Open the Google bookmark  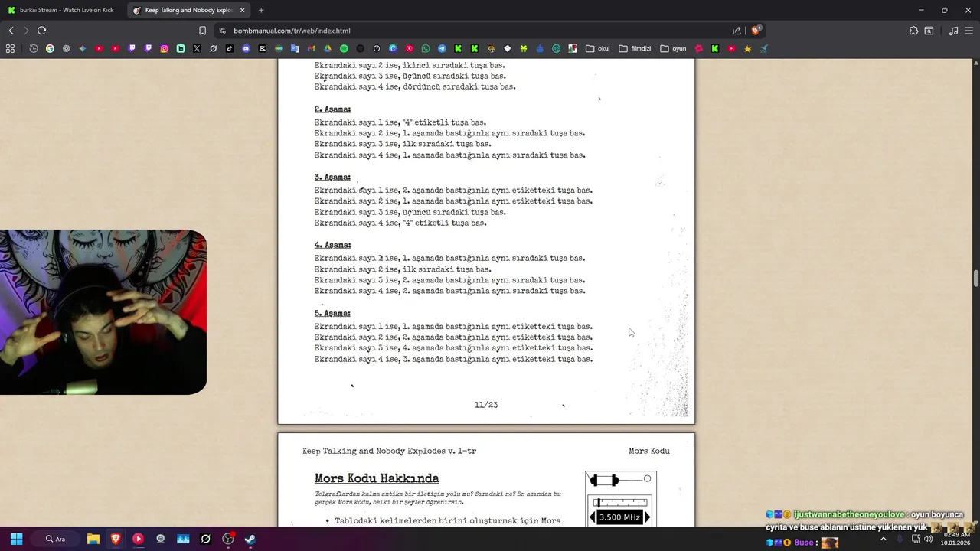tap(50, 48)
